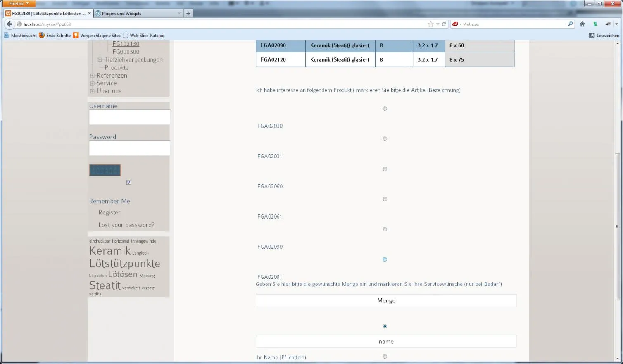Viewport: 623px width, 364px height.
Task: Toggle the Remember Me checkbox
Action: [129, 182]
